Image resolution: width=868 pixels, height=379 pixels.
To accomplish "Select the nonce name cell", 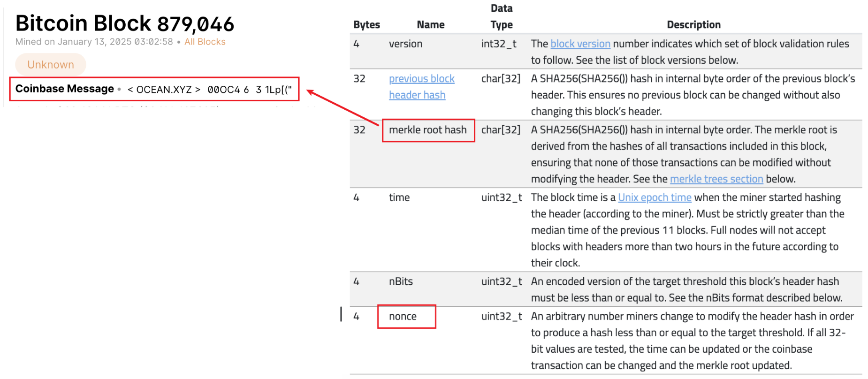I will click(x=403, y=317).
